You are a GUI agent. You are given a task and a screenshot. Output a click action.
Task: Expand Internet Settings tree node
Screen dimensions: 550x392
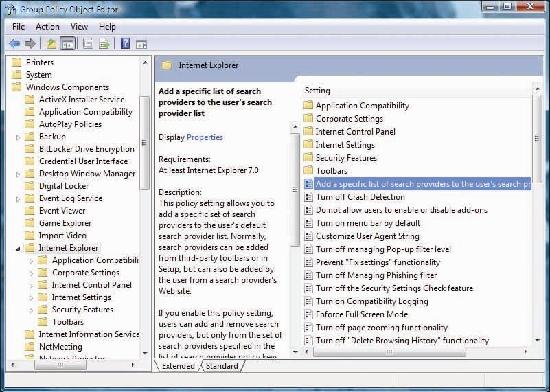point(31,298)
